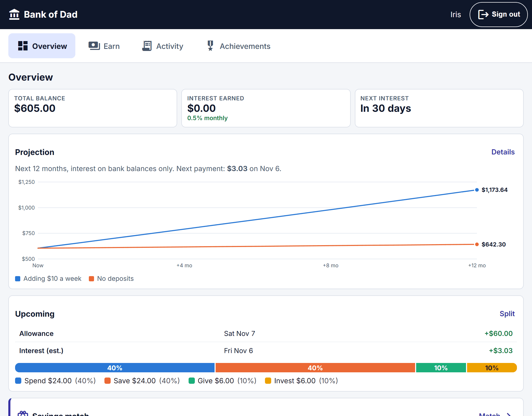This screenshot has width=532, height=416.
Task: Sign out of the account
Action: tap(498, 15)
